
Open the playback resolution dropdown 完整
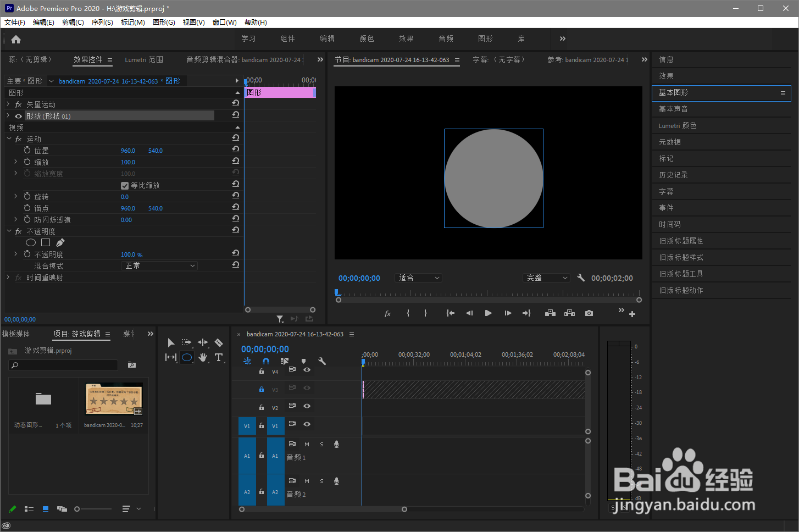547,278
